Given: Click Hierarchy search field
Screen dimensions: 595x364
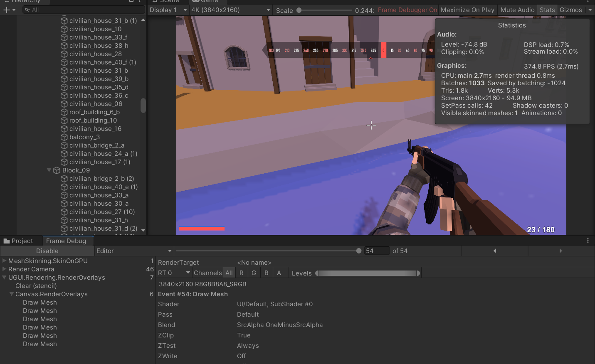Looking at the screenshot, I should coord(84,10).
